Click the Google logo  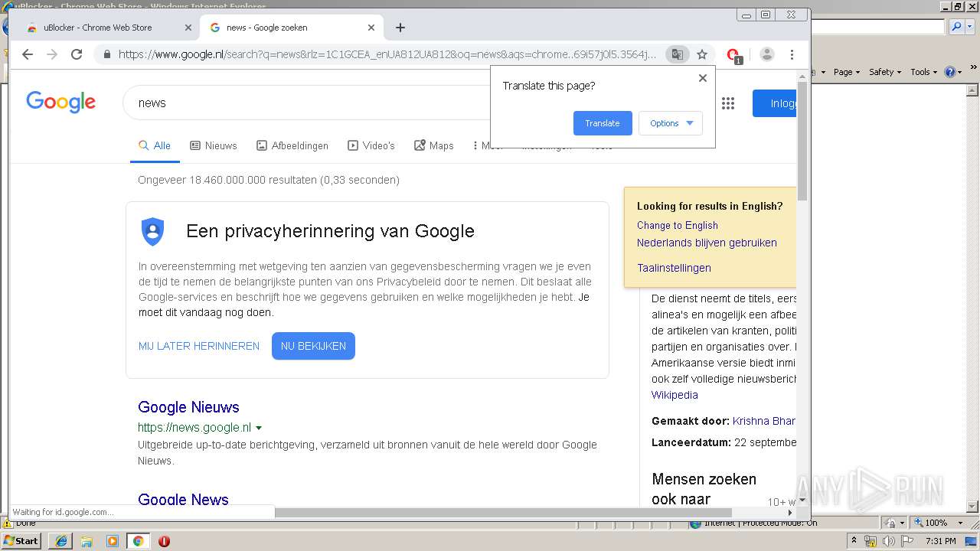61,102
